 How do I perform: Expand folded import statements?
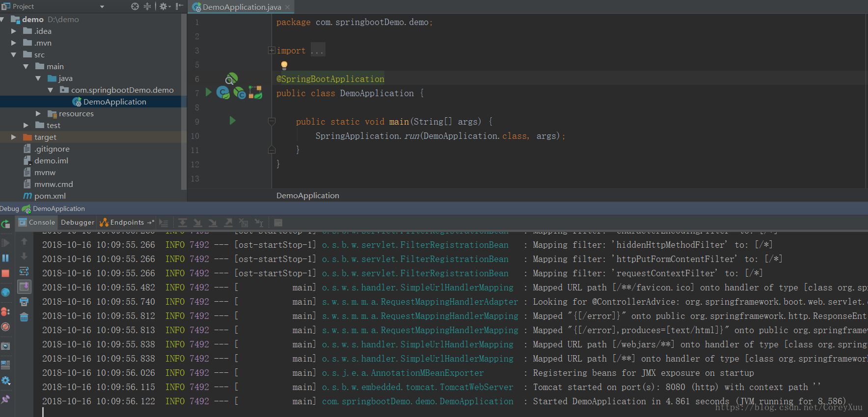pyautogui.click(x=271, y=51)
